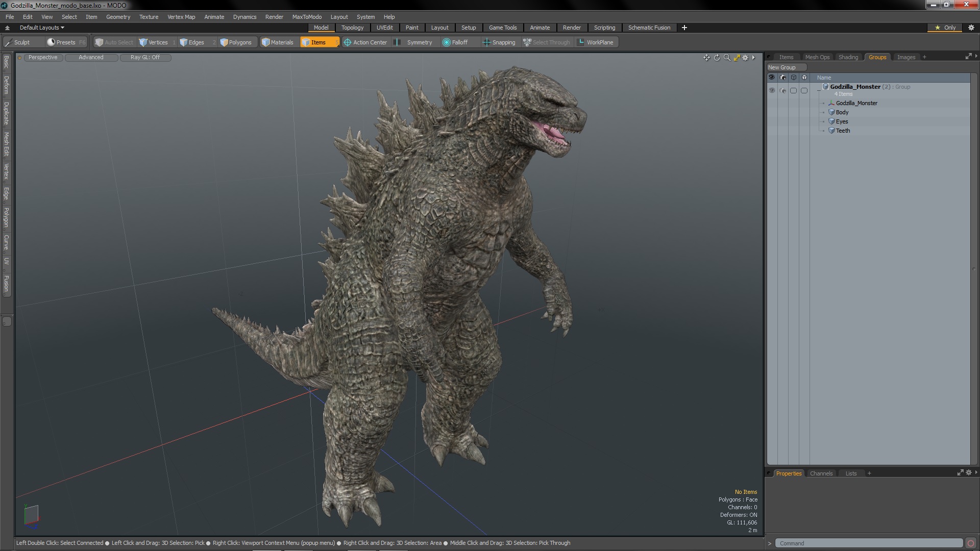The image size is (980, 551).
Task: Toggle second checkbox on Godzilla_Monster group row
Action: (804, 90)
